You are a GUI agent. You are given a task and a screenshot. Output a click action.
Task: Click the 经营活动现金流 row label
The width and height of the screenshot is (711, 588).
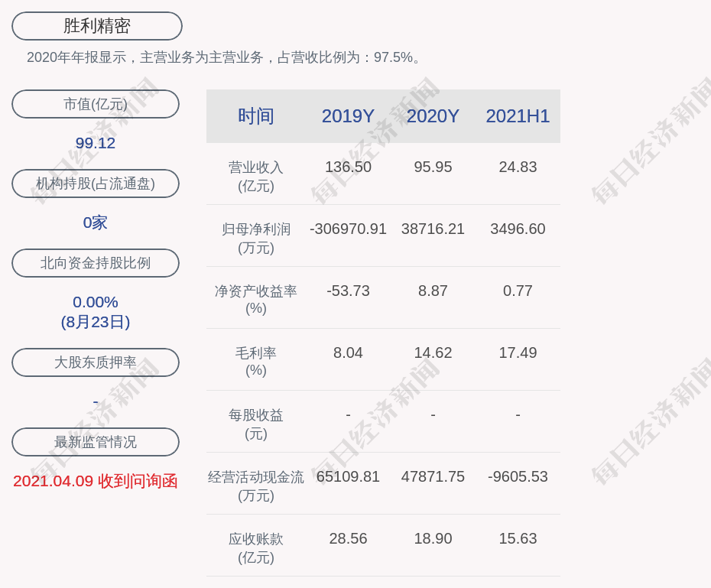pos(256,486)
